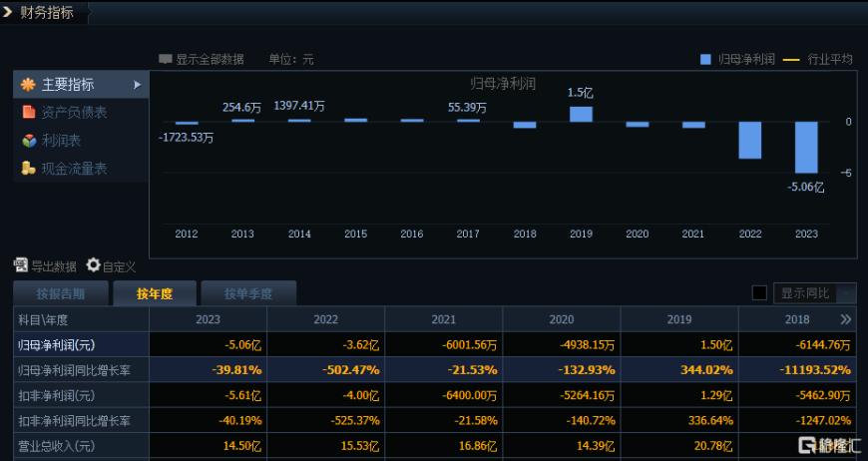
Task: Click the chevron icon before 财务指标
Action: click(7, 12)
